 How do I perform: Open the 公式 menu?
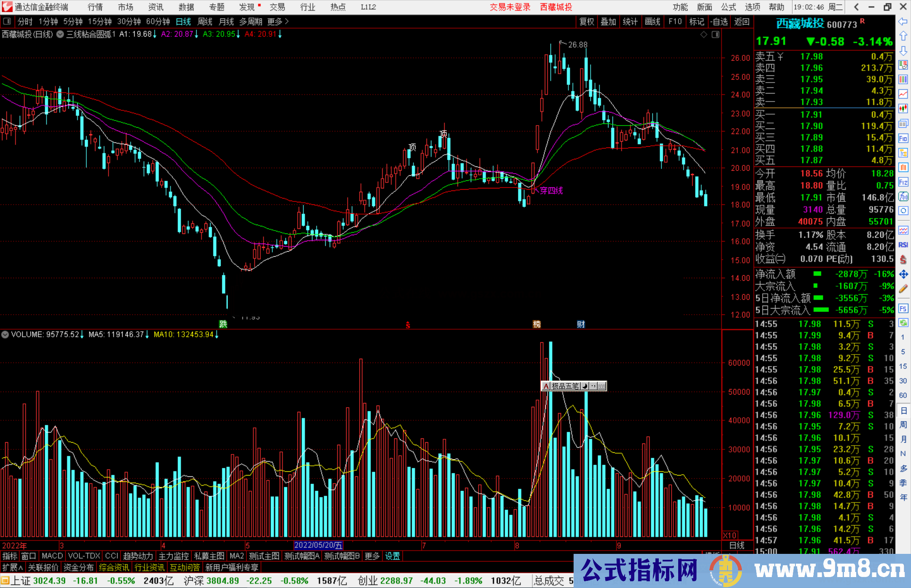728,7
